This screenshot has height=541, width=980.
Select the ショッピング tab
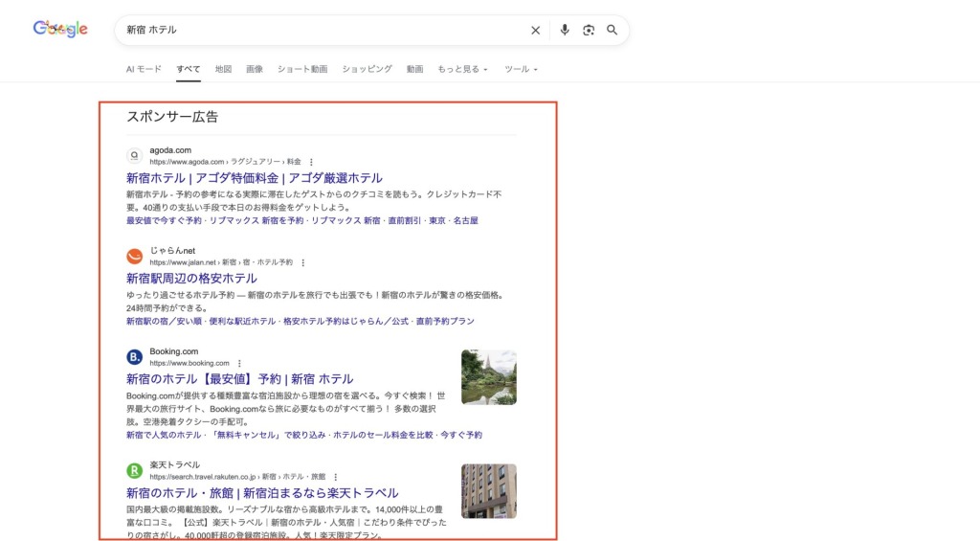(367, 69)
